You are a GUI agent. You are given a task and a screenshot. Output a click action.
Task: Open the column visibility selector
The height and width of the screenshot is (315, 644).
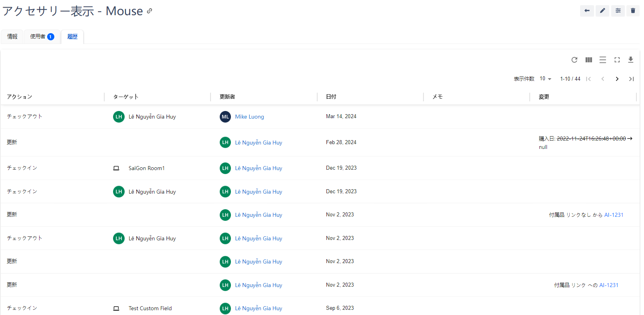[588, 60]
